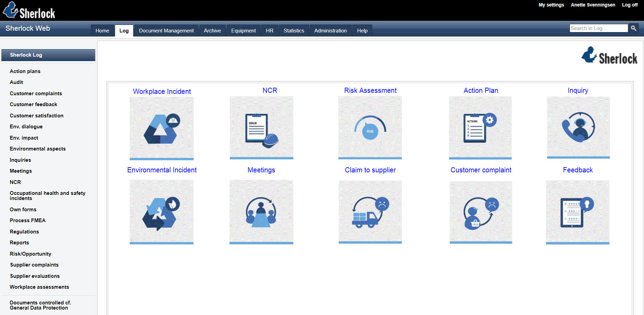Click the Risk Assessment title link
Screen dimensions: 644x315
370,90
